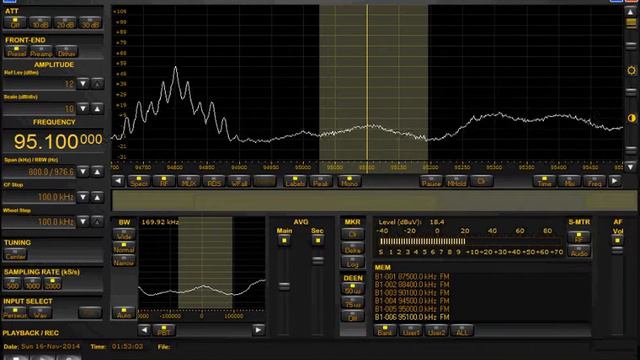Increase Ref Lev with the up arrow
This screenshot has height=360, width=640.
(97, 84)
